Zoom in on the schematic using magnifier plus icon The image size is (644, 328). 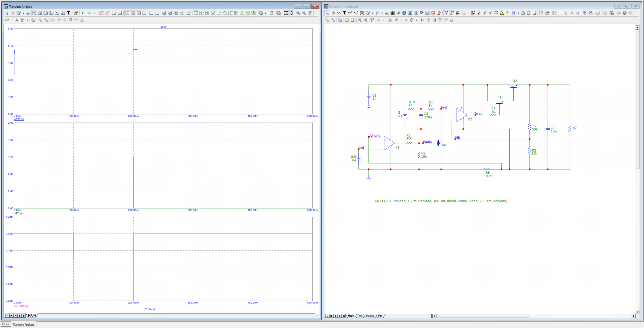tap(360, 20)
